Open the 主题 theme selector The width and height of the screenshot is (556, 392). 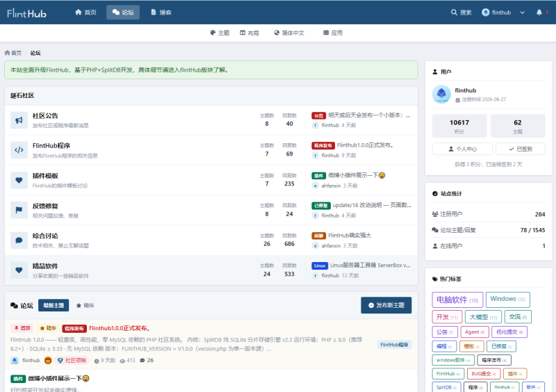[220, 33]
